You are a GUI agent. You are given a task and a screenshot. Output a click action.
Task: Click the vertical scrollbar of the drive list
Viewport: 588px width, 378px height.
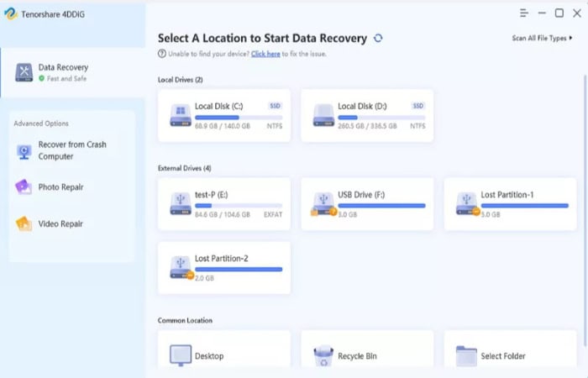[585, 210]
